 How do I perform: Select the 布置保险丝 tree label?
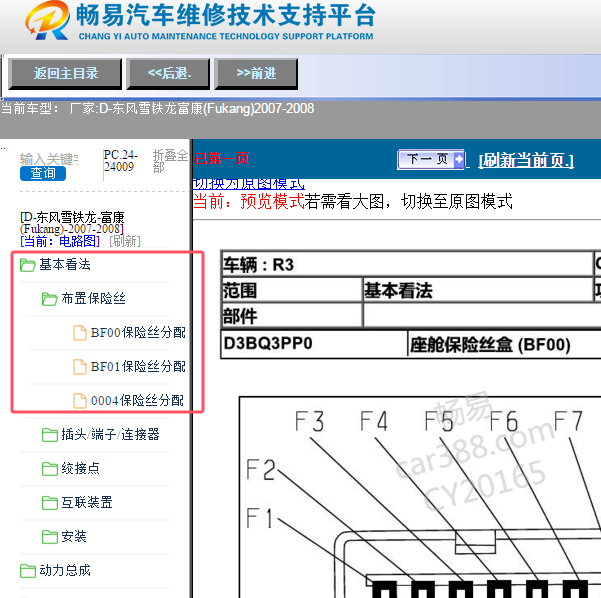[93, 298]
